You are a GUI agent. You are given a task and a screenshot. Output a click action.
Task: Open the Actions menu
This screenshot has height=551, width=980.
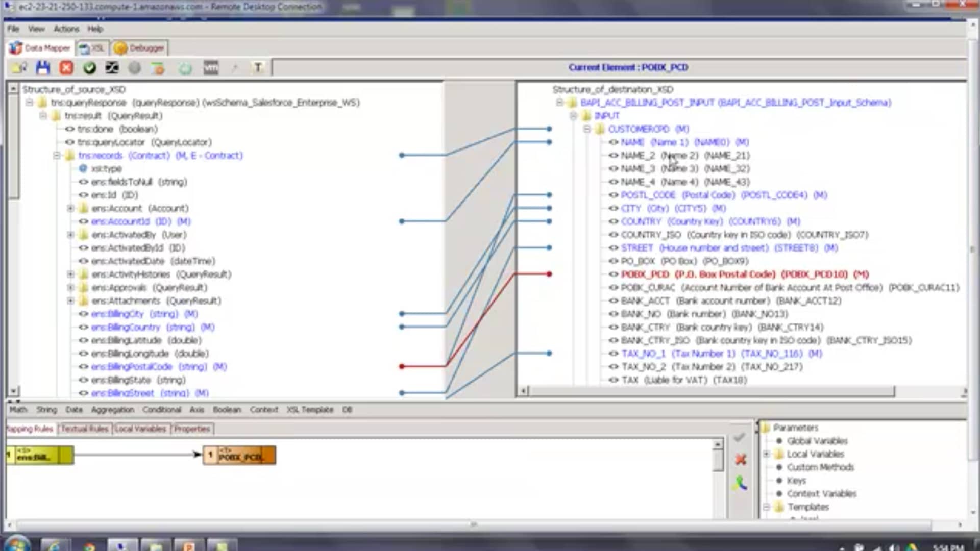[66, 29]
